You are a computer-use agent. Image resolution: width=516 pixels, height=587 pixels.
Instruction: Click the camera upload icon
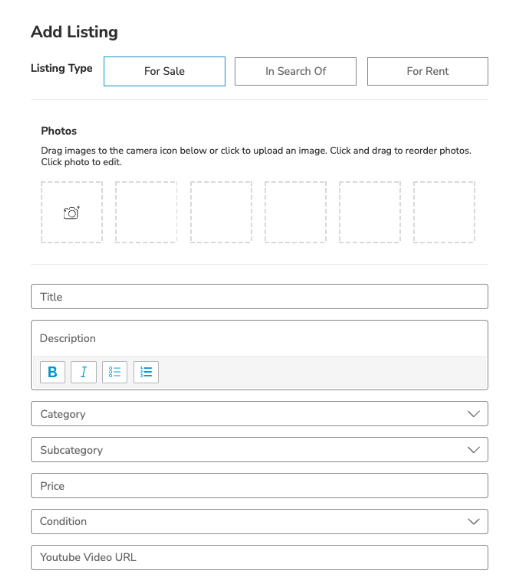point(72,213)
